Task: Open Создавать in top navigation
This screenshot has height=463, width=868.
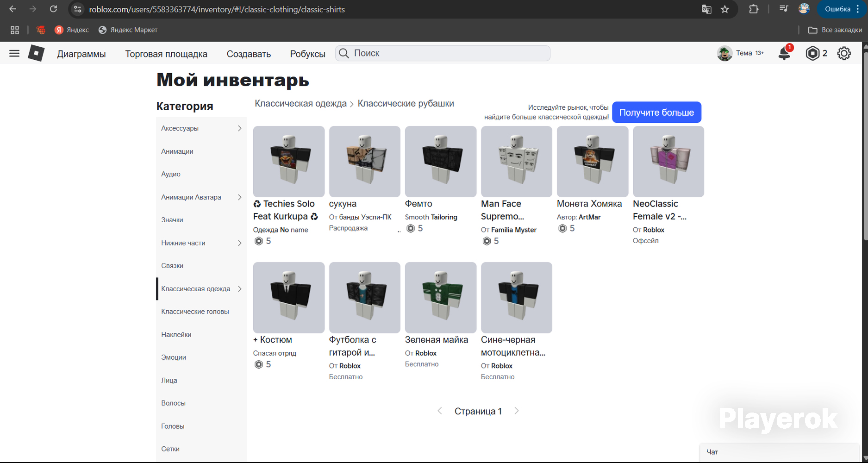Action: coord(249,54)
